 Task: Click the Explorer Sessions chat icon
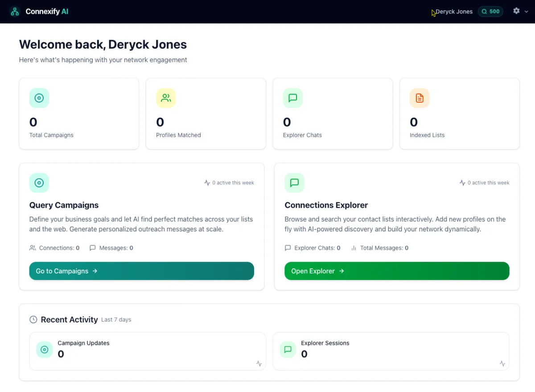[x=288, y=350]
